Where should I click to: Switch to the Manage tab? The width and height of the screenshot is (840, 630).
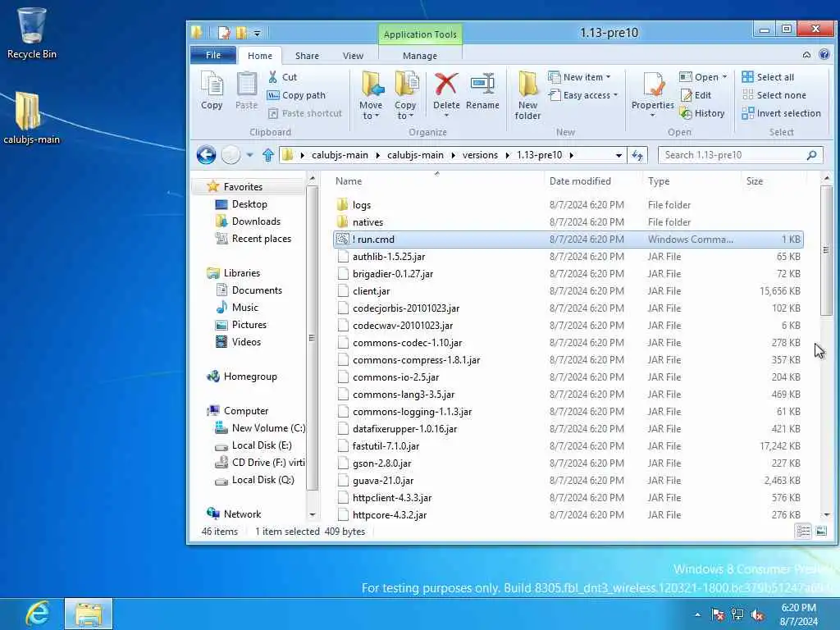(419, 56)
